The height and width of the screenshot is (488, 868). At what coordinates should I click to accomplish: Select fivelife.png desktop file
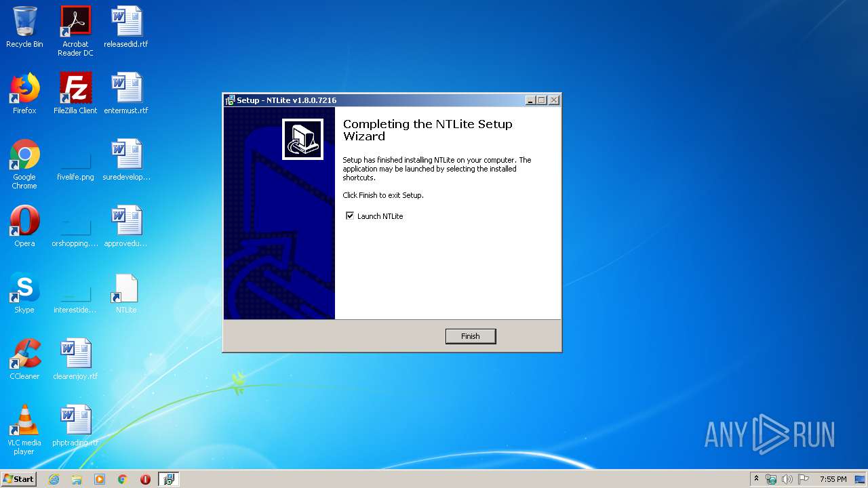tap(75, 165)
